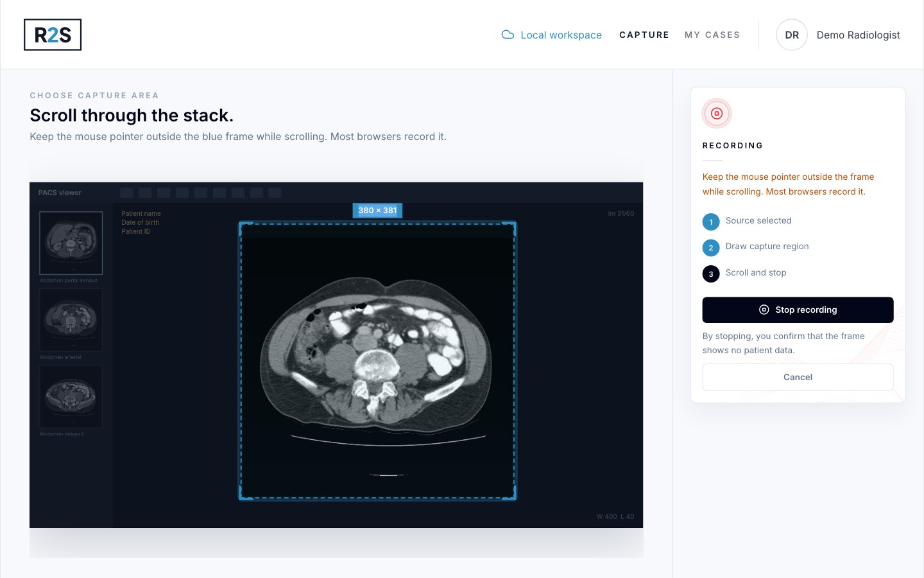Image resolution: width=924 pixels, height=578 pixels.
Task: Click the step 1 circle, Source selected
Action: click(711, 222)
